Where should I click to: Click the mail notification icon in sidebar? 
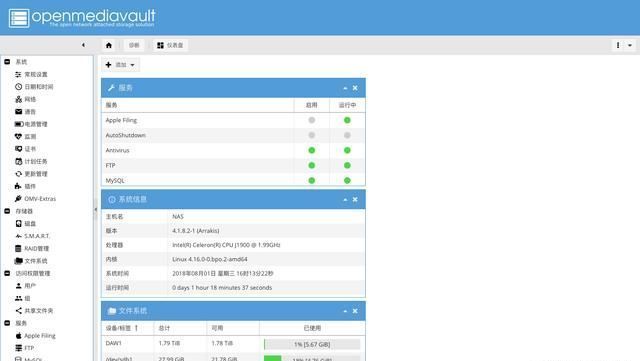click(x=18, y=111)
